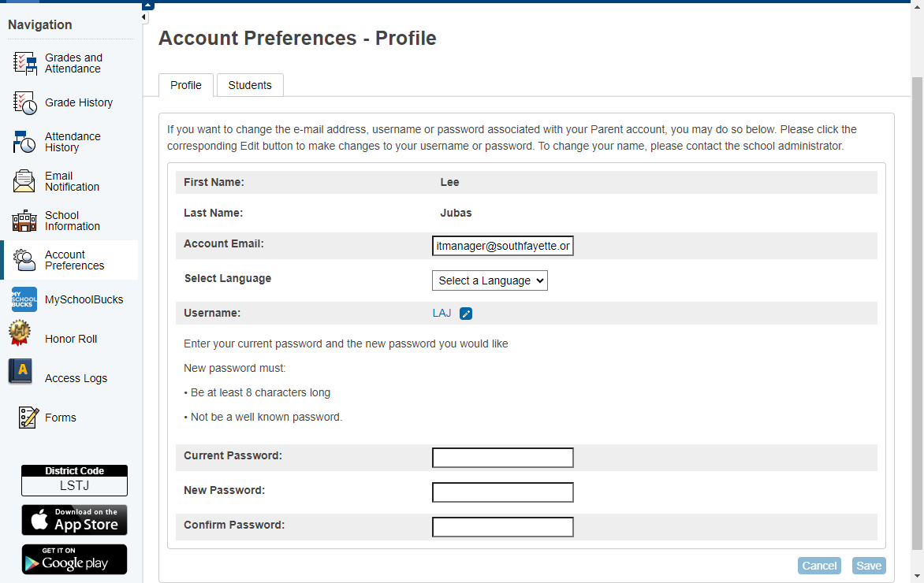Switch to the Students tab
924x583 pixels.
click(x=250, y=85)
